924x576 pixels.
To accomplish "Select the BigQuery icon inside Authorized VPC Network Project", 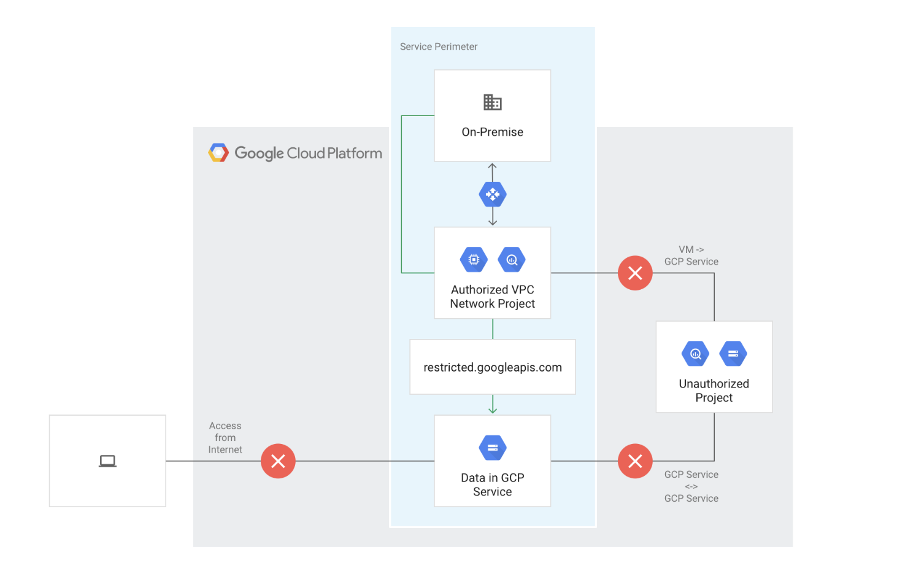I will 511,259.
